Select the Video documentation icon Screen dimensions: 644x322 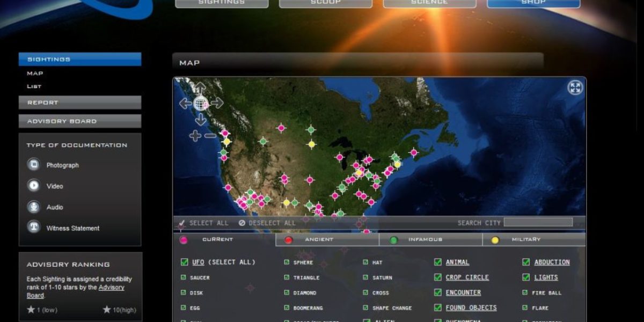click(x=33, y=186)
